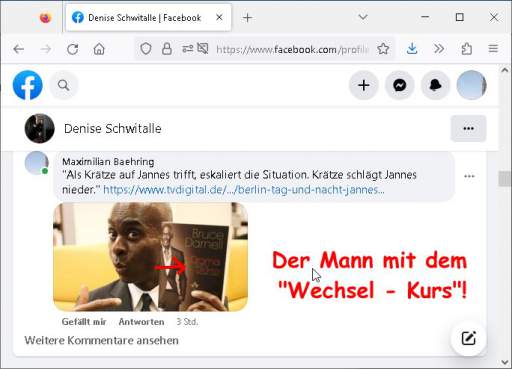The width and height of the screenshot is (512, 369).
Task: Open Firefox downloads panel
Action: (x=412, y=49)
